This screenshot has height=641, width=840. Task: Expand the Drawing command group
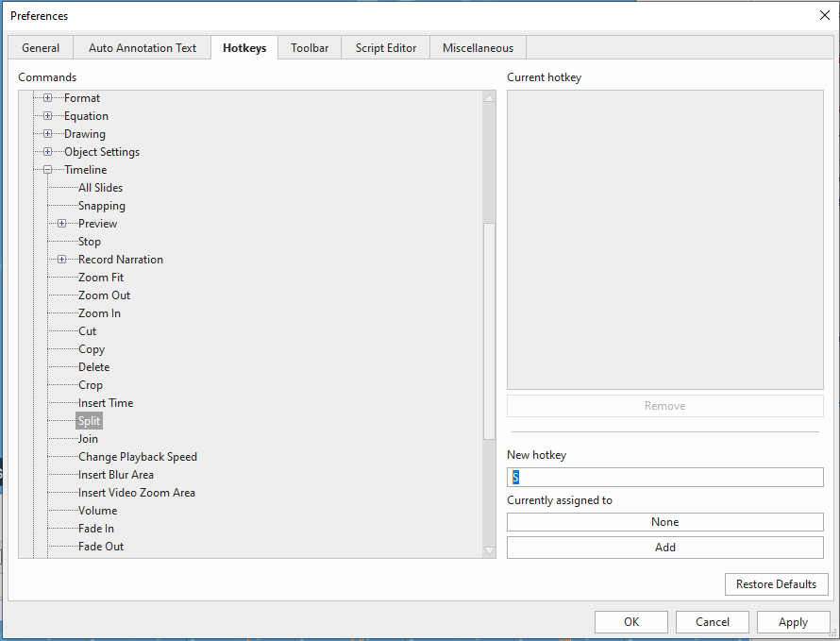[47, 134]
